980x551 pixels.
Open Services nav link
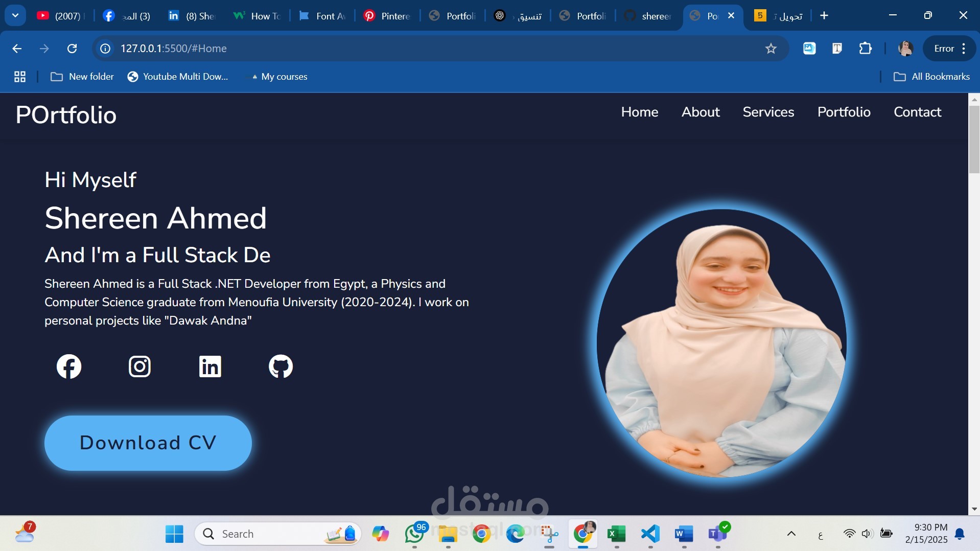click(768, 112)
